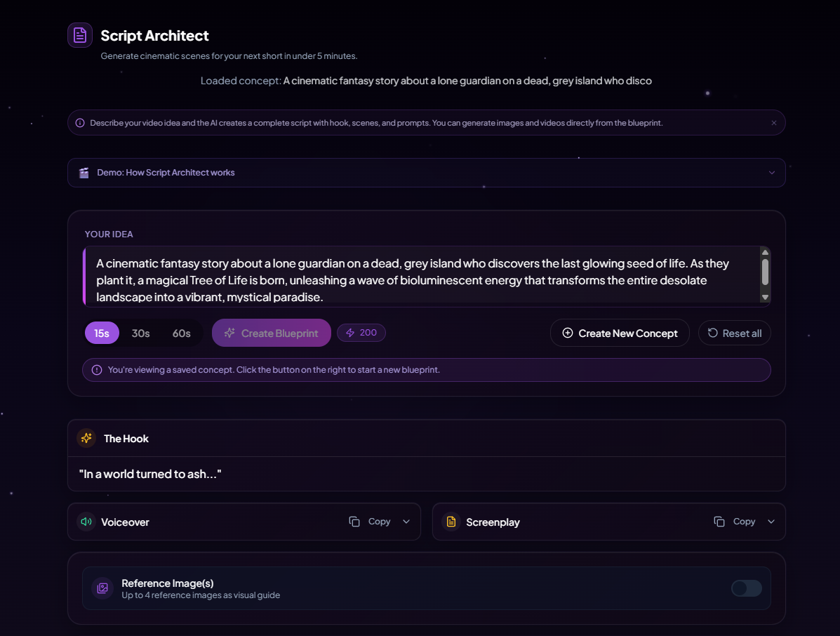
Task: Click the 200 credits lightning badge
Action: pyautogui.click(x=361, y=333)
